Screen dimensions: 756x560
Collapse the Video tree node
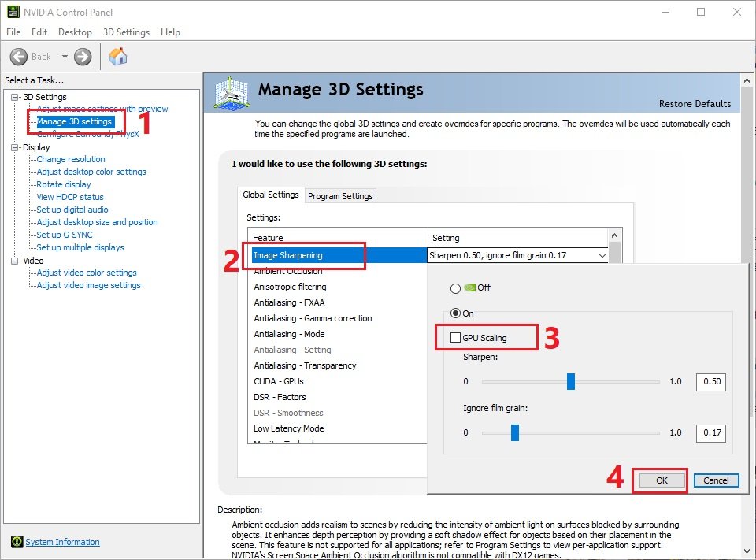tap(14, 261)
